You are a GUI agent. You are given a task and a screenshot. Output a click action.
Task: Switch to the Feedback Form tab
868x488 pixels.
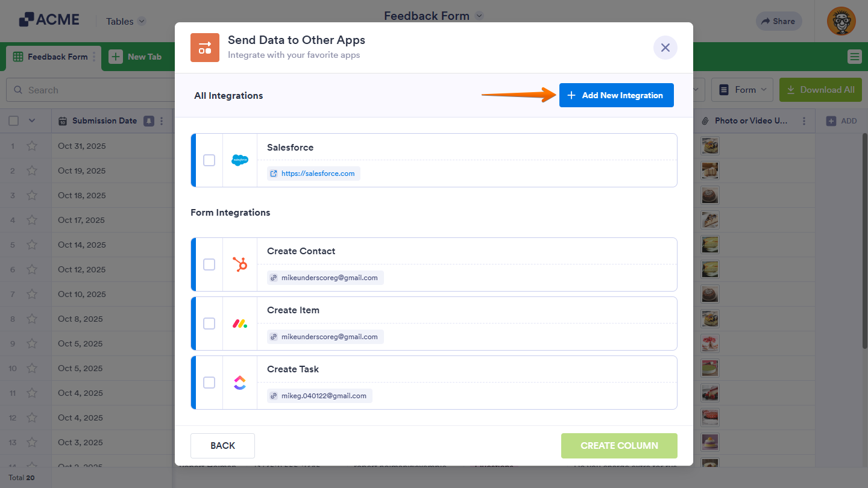[52, 56]
